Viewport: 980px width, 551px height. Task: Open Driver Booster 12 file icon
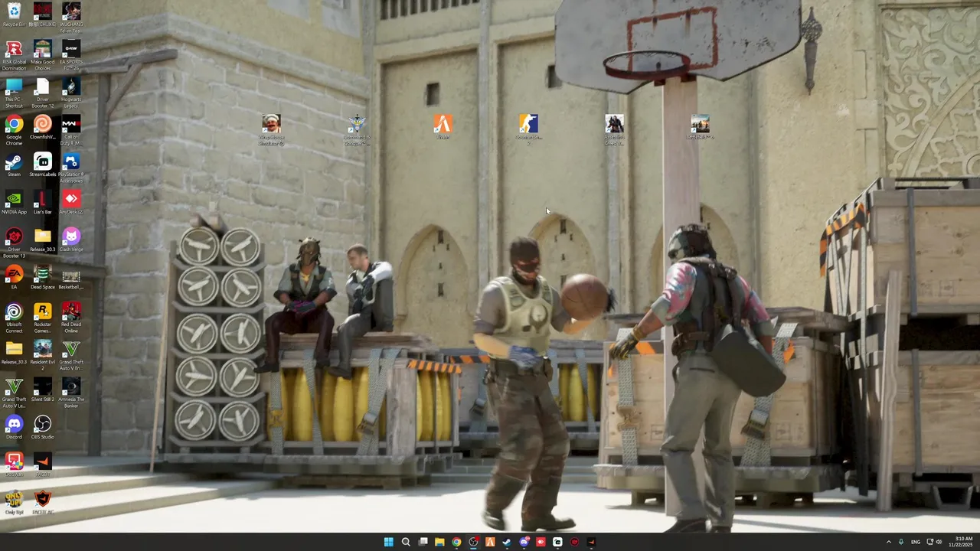(42, 93)
